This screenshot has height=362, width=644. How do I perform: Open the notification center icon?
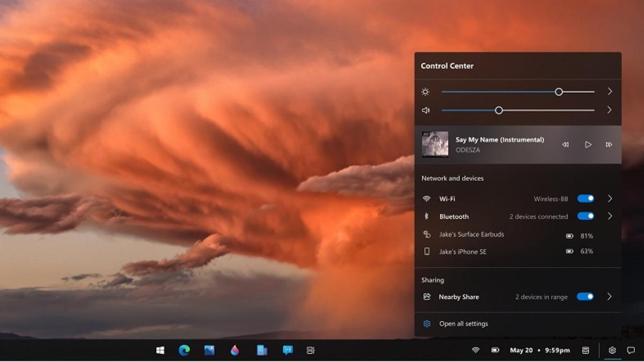(x=631, y=350)
